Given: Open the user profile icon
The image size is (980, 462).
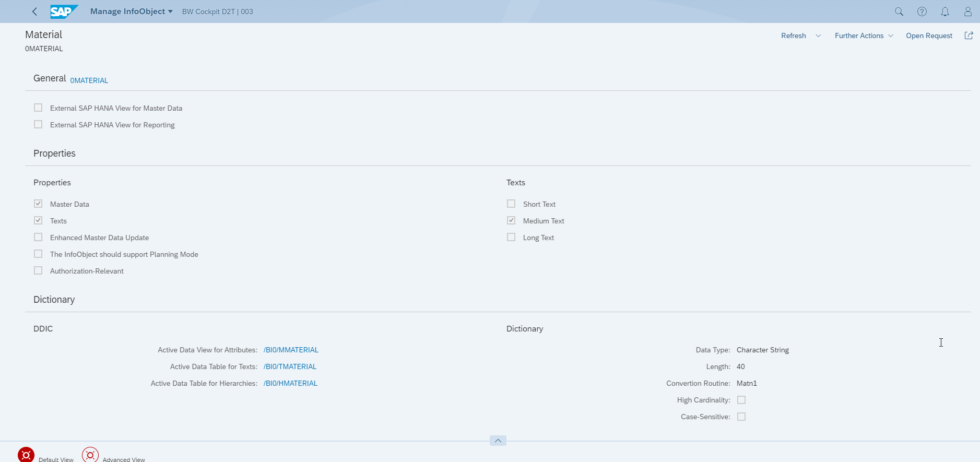Looking at the screenshot, I should pos(968,11).
